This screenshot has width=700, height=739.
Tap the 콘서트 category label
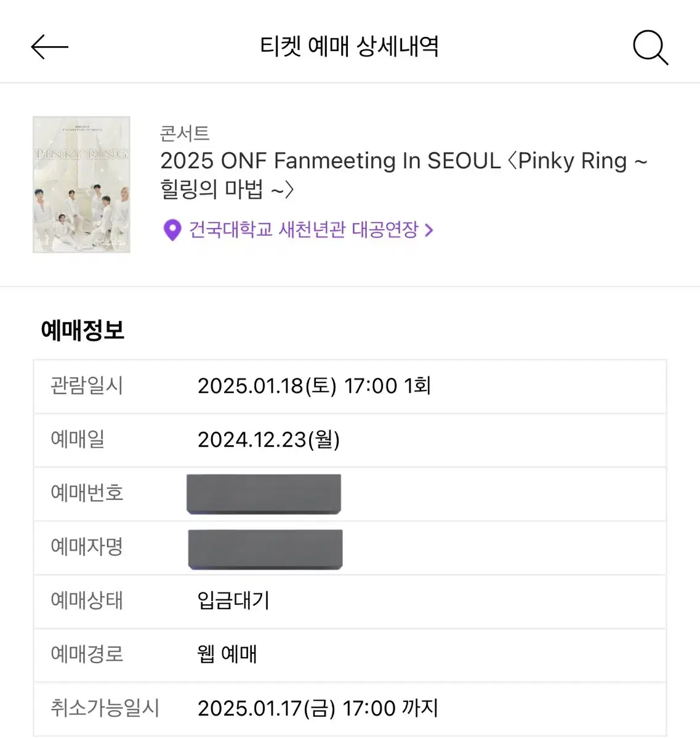[185, 133]
